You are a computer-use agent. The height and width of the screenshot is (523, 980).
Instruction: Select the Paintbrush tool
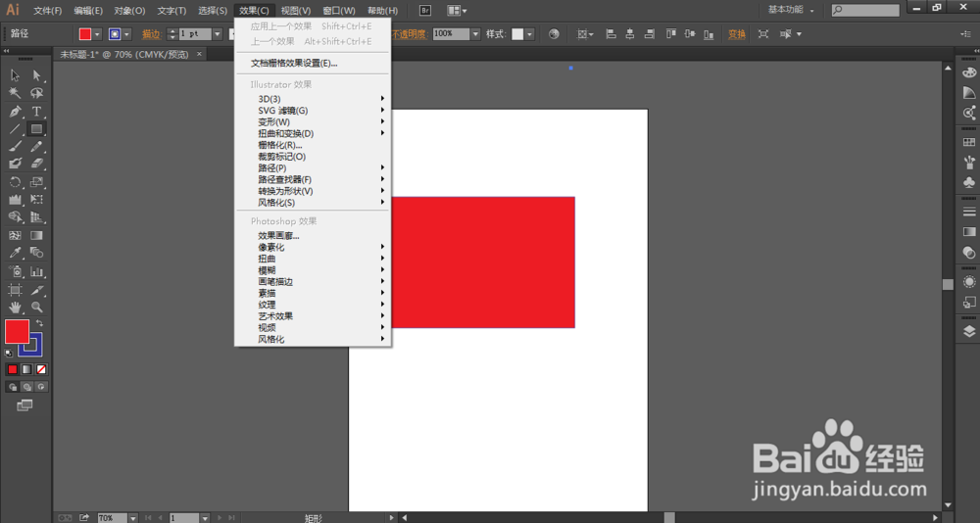(15, 146)
